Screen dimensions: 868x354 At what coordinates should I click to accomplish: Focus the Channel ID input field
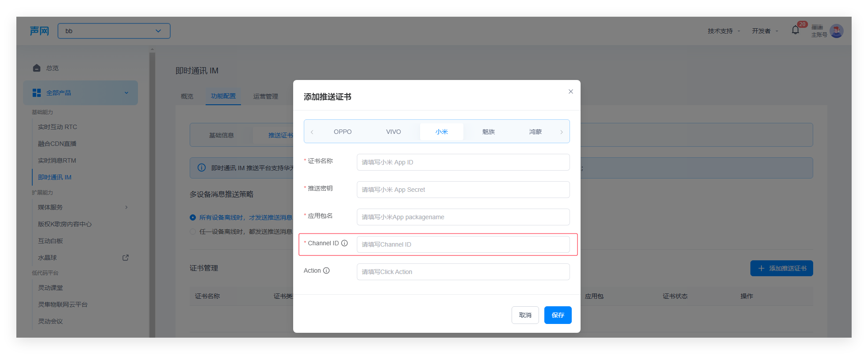(463, 244)
